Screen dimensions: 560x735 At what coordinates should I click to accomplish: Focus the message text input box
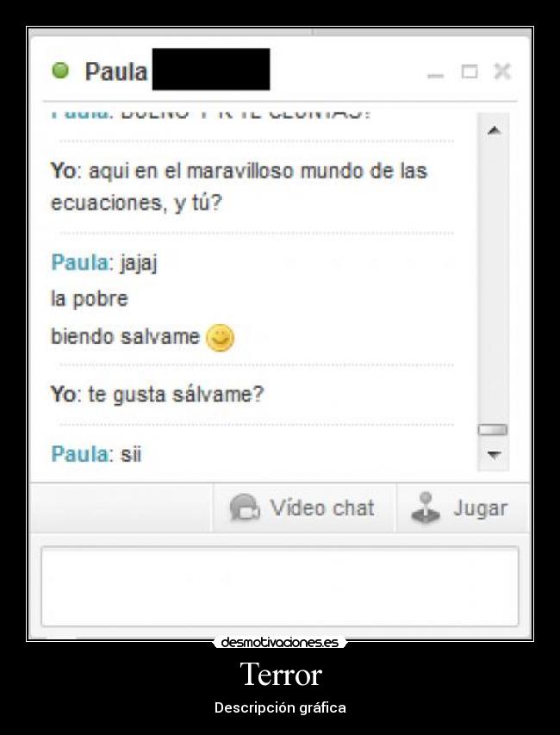tap(280, 586)
